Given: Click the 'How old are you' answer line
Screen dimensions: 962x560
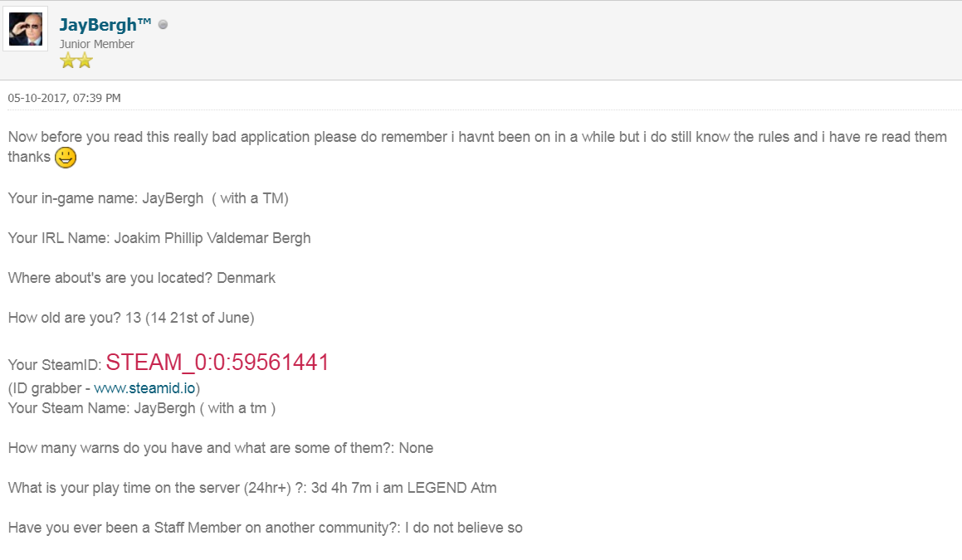Looking at the screenshot, I should (x=131, y=318).
